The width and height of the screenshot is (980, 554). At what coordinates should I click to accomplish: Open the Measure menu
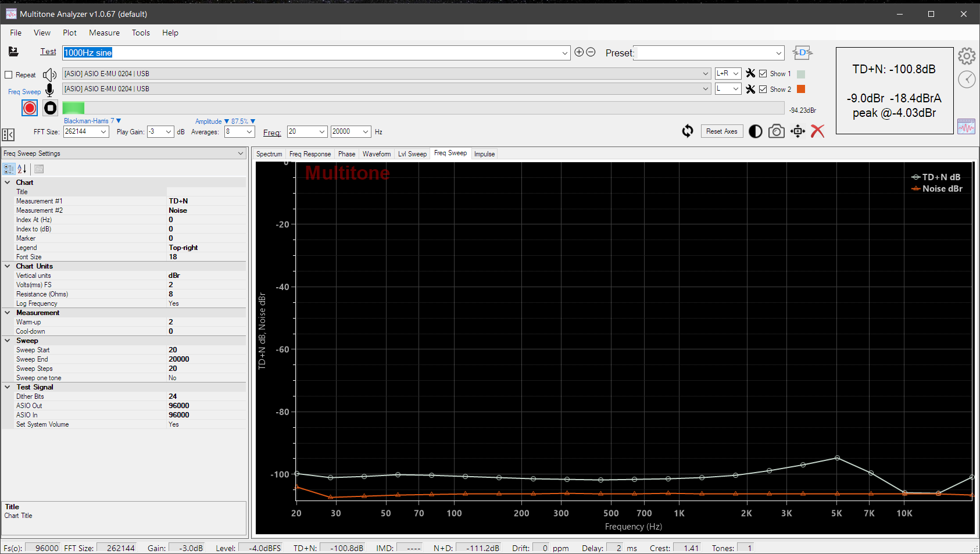104,33
